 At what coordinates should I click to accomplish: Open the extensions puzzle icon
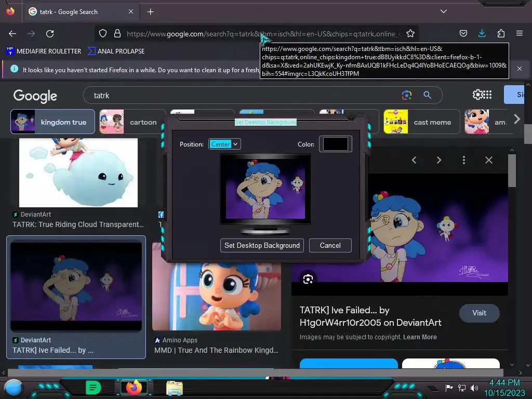[x=501, y=33]
